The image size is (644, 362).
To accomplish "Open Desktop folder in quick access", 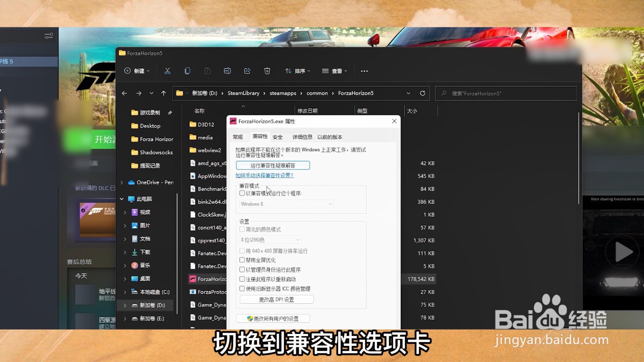I will pos(146,126).
